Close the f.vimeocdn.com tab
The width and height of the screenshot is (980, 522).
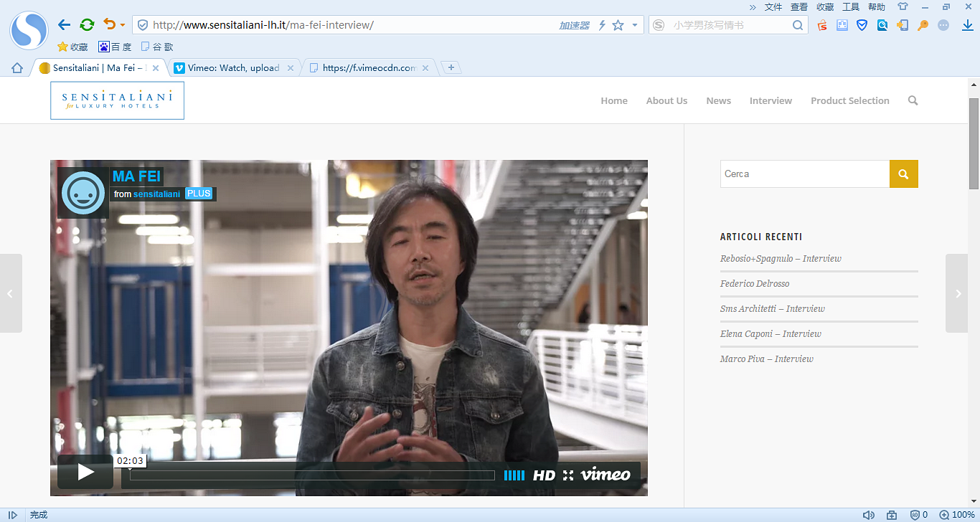425,68
